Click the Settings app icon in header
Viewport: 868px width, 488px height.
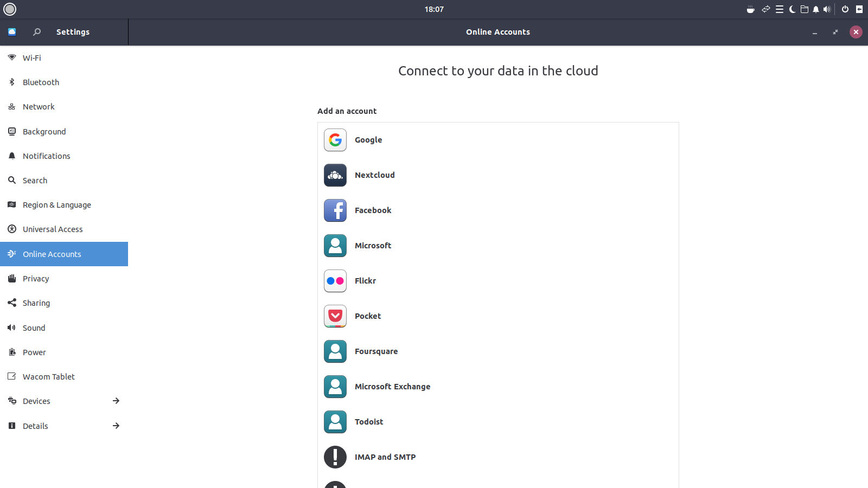coord(12,32)
